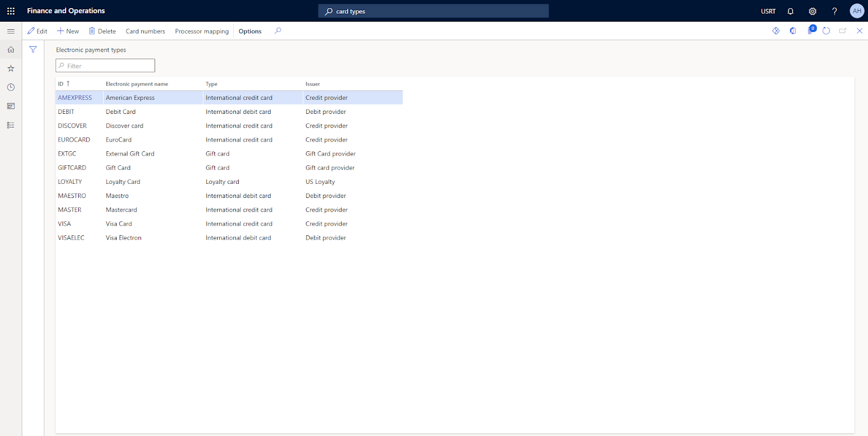
Task: Click the card types search box
Action: tap(433, 11)
